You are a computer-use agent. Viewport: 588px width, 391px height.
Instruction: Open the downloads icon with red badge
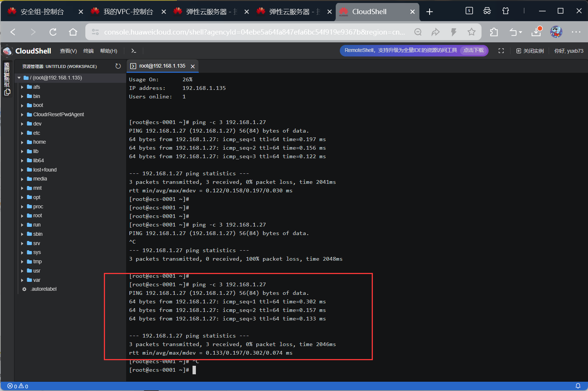click(x=536, y=32)
